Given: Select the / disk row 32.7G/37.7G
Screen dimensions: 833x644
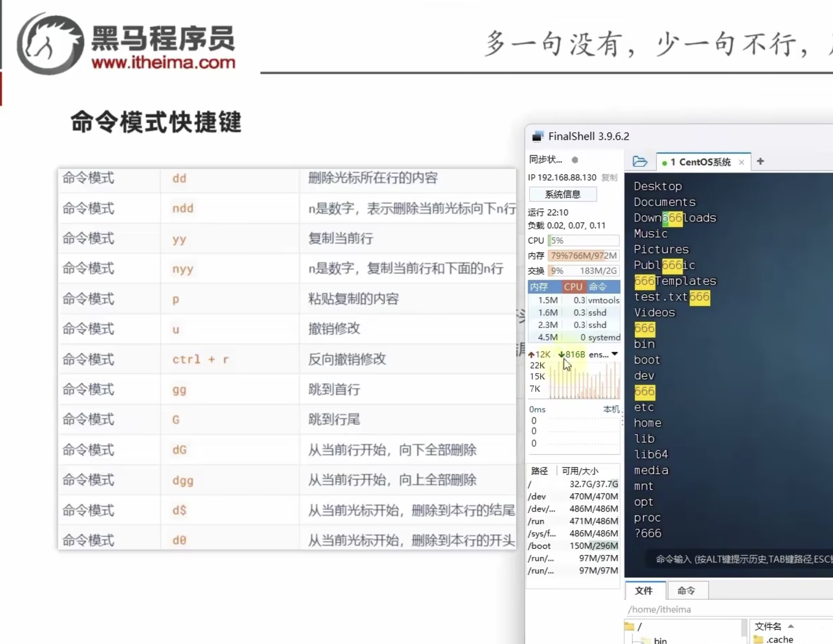Looking at the screenshot, I should point(573,484).
